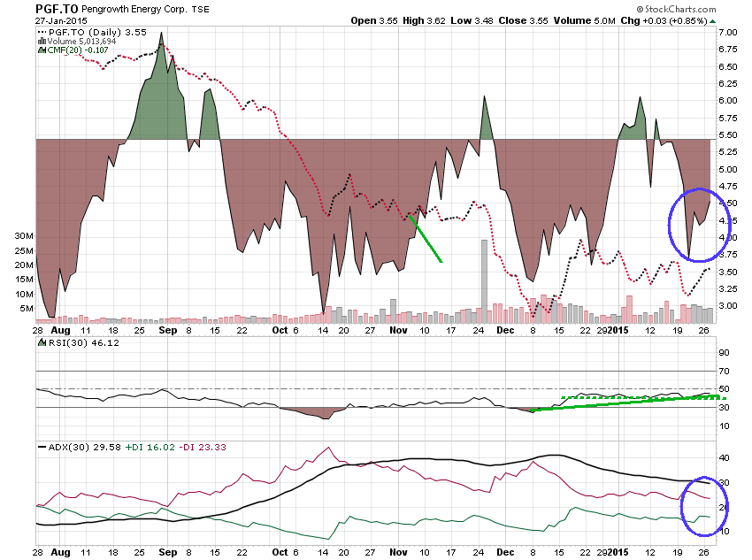752x560 pixels.
Task: Click the 7.00 price axis label
Action: point(727,32)
